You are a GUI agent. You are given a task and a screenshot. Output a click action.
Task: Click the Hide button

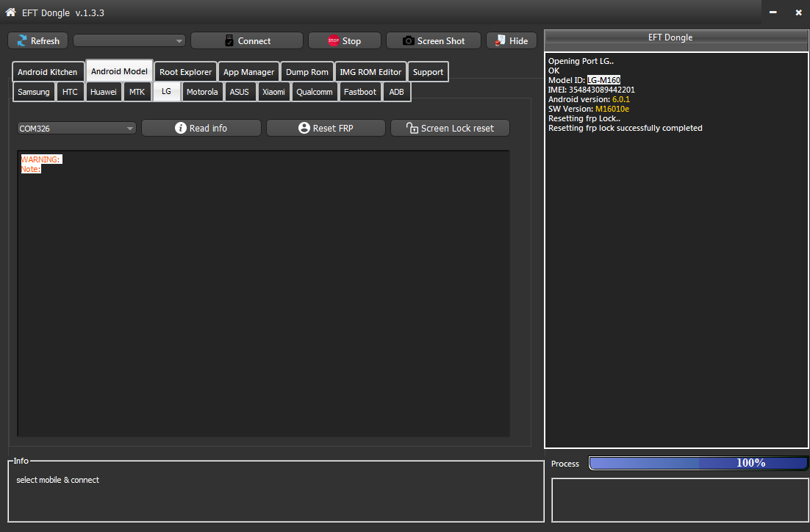point(512,41)
